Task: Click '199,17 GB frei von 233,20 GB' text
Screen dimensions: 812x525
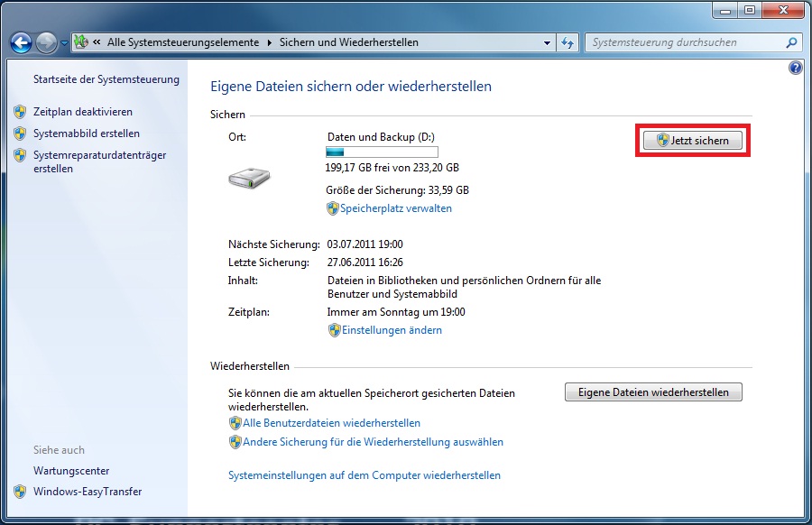Action: 392,168
